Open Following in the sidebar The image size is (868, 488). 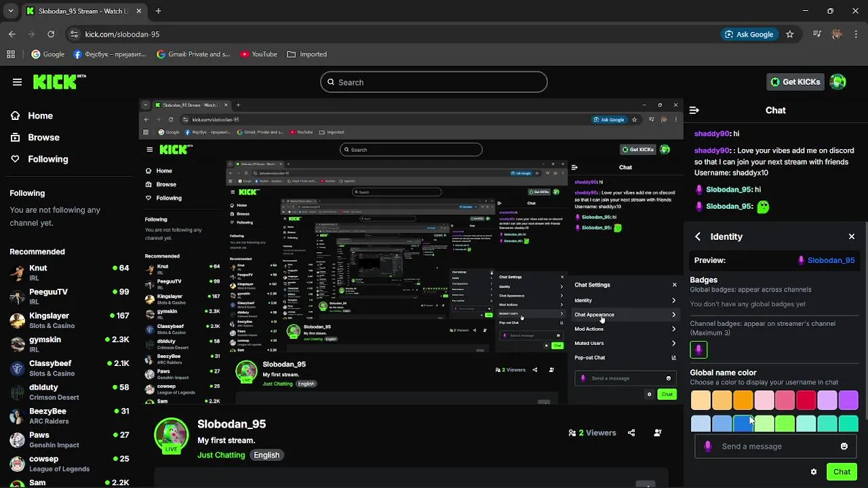48,159
